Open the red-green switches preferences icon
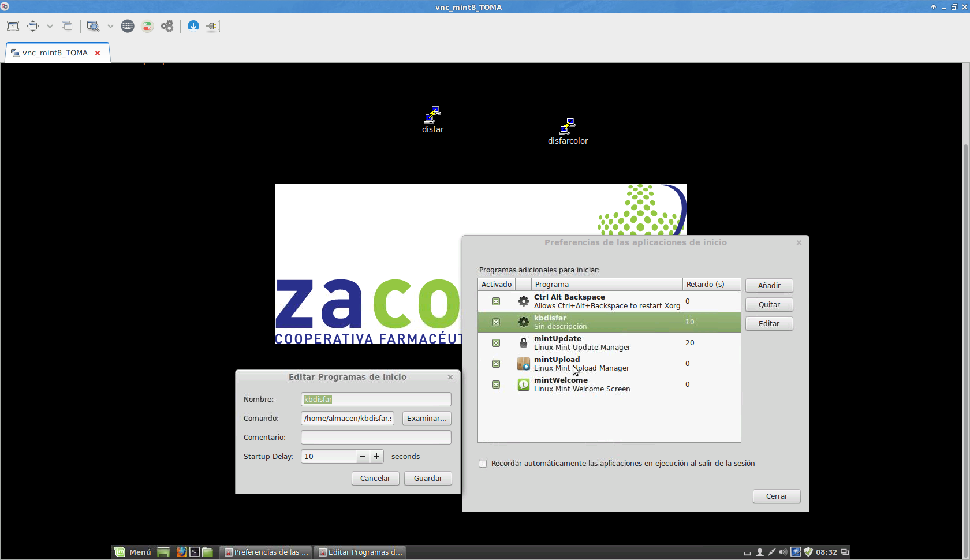This screenshot has height=560, width=970. point(148,26)
